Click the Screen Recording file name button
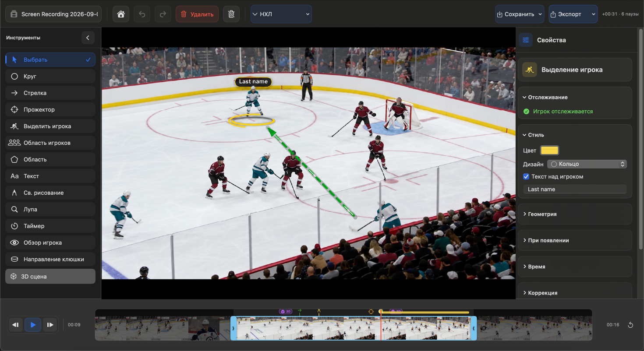The height and width of the screenshot is (351, 644). coord(53,14)
